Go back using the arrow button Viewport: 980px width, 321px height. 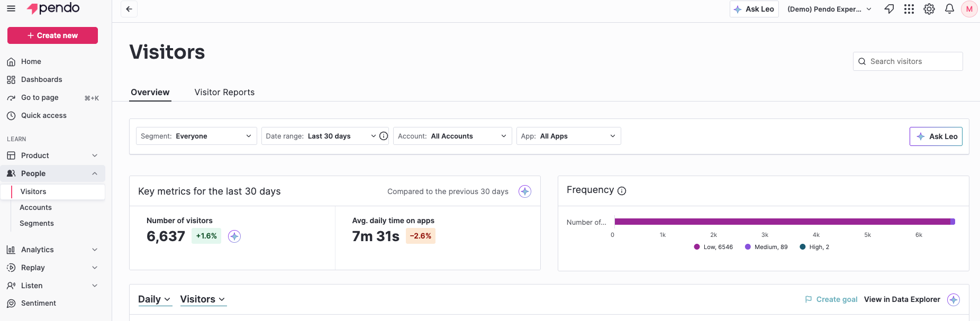coord(129,9)
